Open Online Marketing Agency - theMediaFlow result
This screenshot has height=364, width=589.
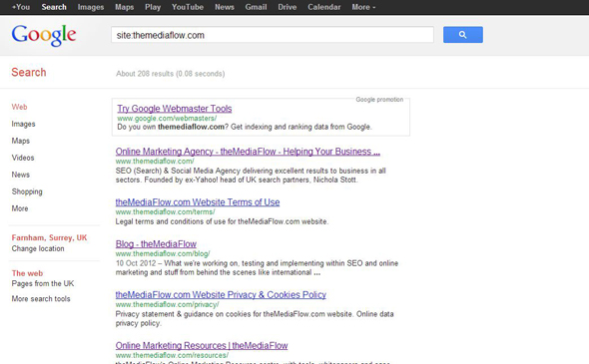point(248,152)
